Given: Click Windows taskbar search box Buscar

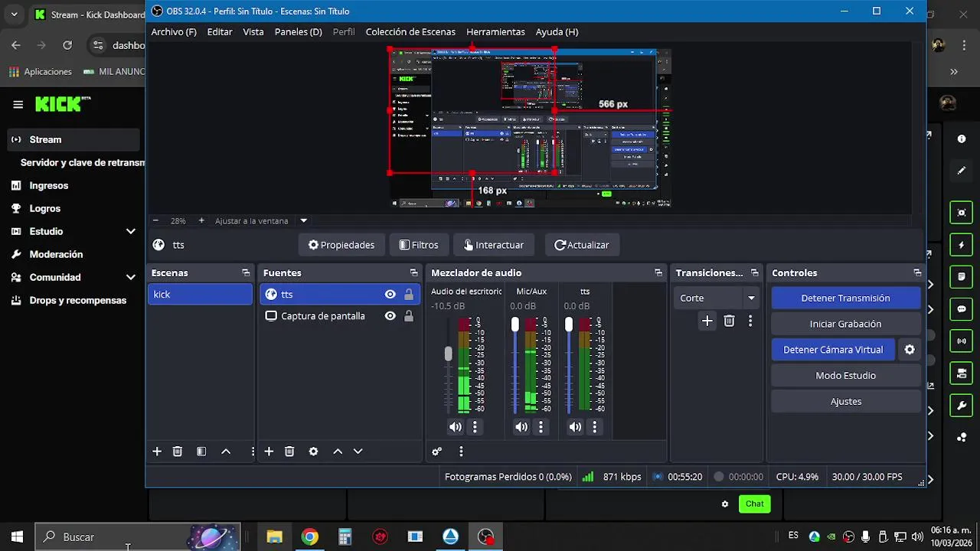Looking at the screenshot, I should click(x=138, y=537).
